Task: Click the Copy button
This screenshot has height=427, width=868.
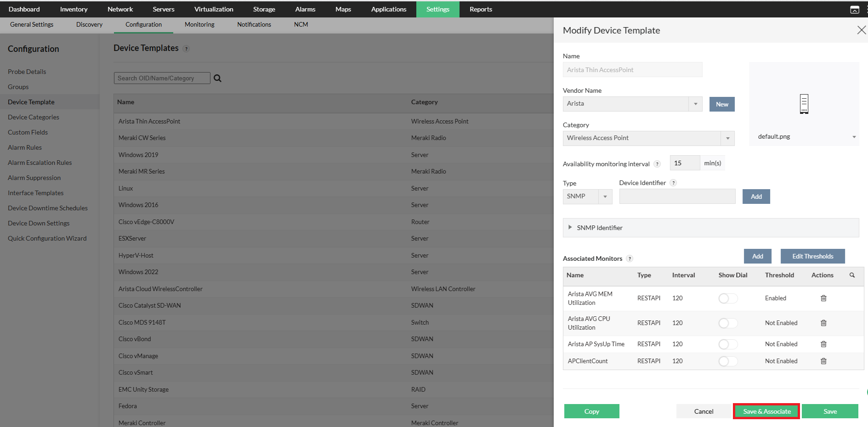Action: tap(591, 411)
